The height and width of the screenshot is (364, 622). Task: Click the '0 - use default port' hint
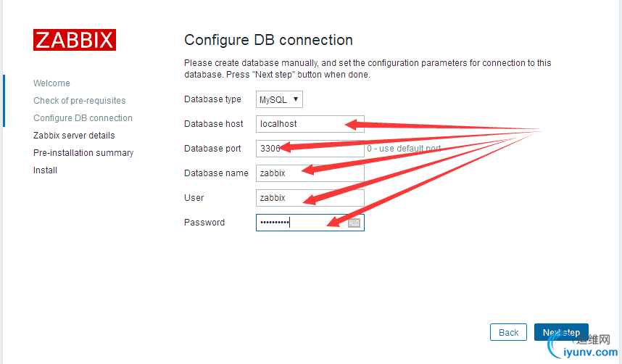click(x=404, y=149)
